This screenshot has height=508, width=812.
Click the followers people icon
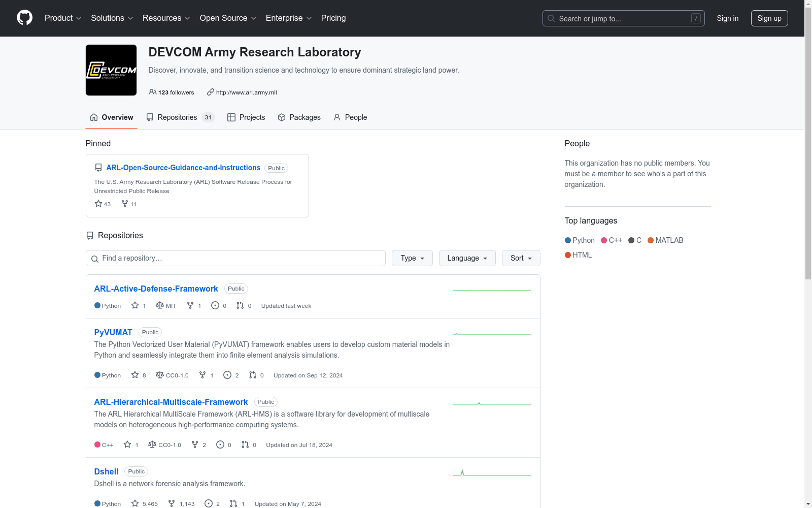152,92
